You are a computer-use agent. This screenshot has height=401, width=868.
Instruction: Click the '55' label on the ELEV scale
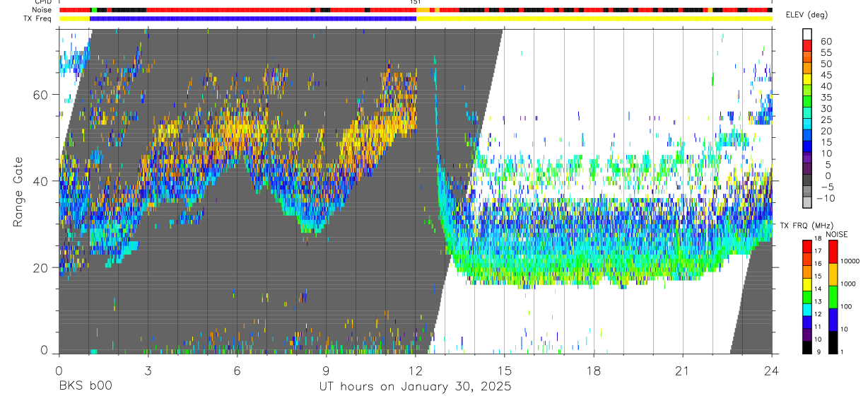825,52
